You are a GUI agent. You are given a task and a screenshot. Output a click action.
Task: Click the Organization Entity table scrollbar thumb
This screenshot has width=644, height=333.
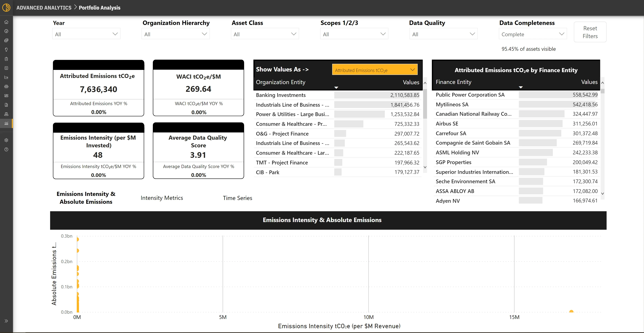[425, 104]
